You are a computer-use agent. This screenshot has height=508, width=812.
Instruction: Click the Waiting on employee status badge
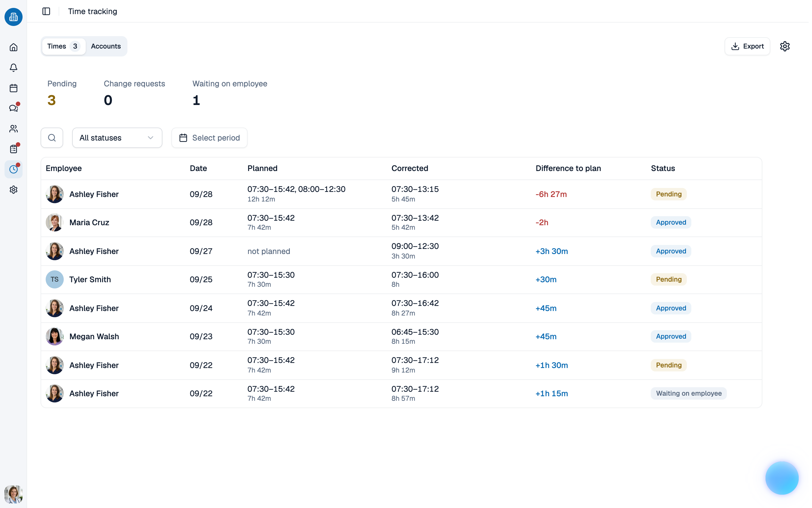(x=689, y=393)
